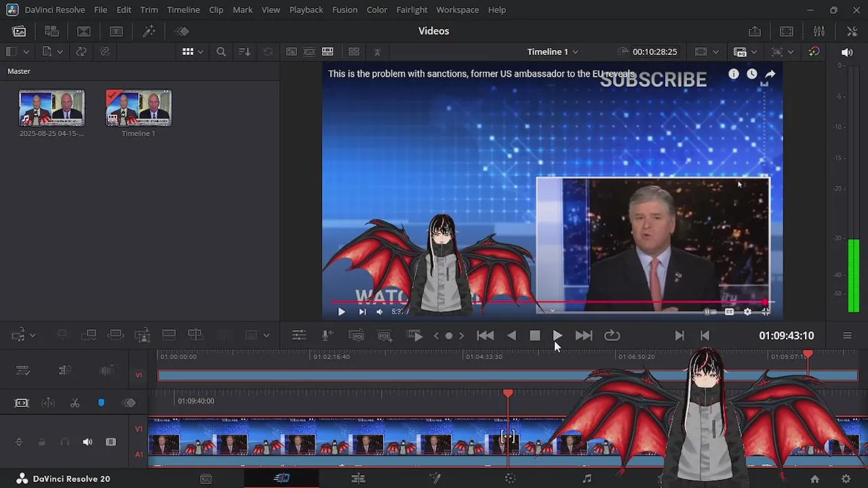Jump to the last frame
This screenshot has width=868, height=488.
click(x=584, y=335)
